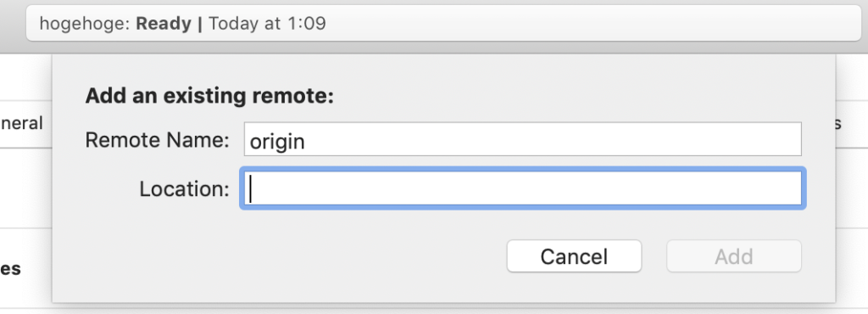This screenshot has height=314, width=868.
Task: Click the 'Add an existing remote:' heading
Action: point(209,97)
